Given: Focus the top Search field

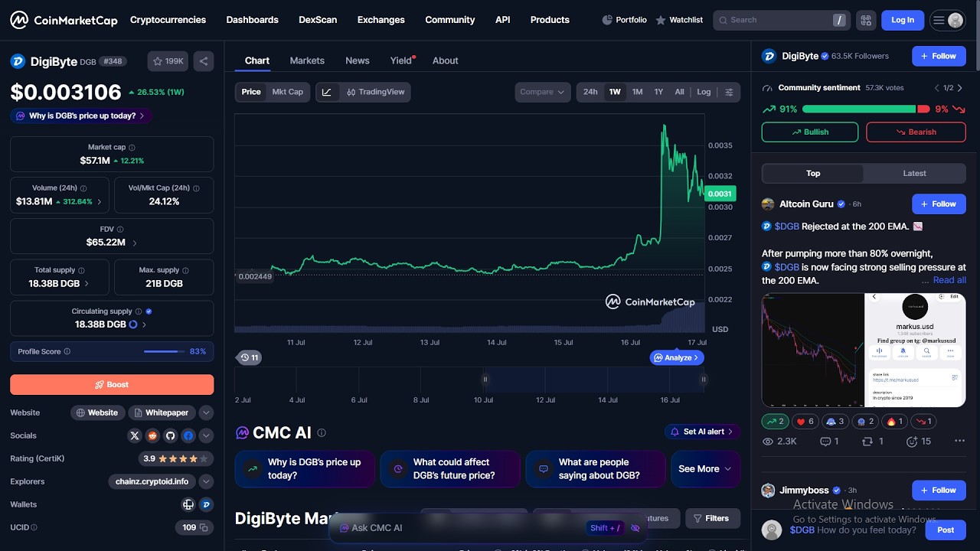Looking at the screenshot, I should (x=782, y=20).
